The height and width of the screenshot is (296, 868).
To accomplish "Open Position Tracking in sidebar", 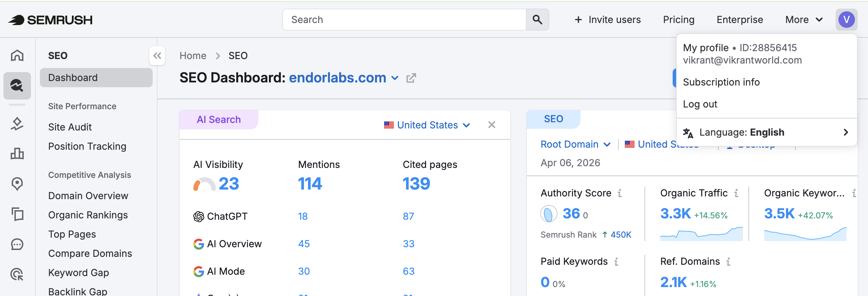I will pyautogui.click(x=87, y=146).
